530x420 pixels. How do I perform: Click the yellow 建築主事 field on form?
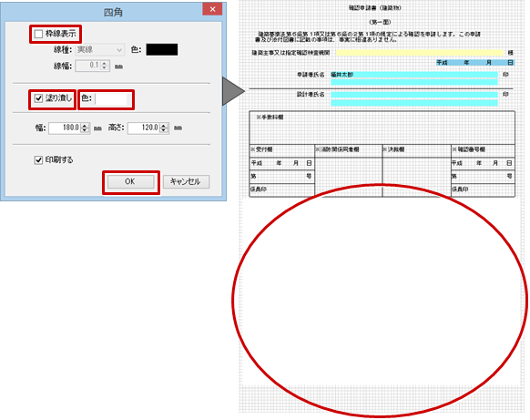(420, 53)
